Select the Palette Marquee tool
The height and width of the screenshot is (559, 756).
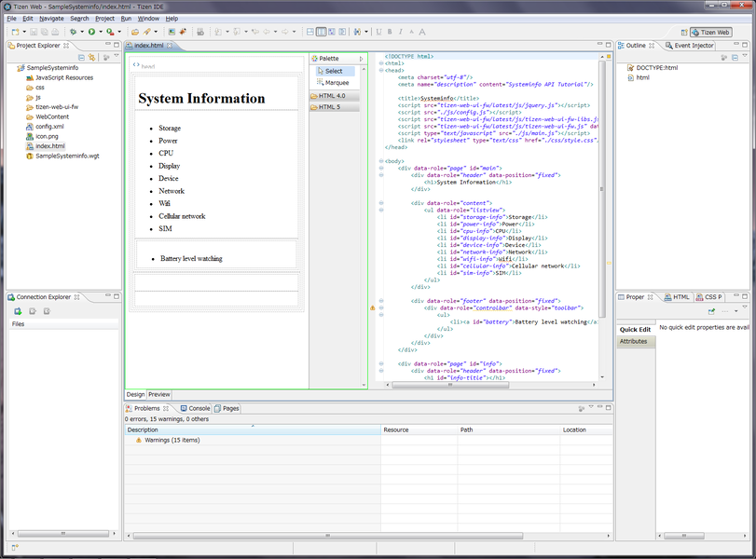tap(335, 82)
